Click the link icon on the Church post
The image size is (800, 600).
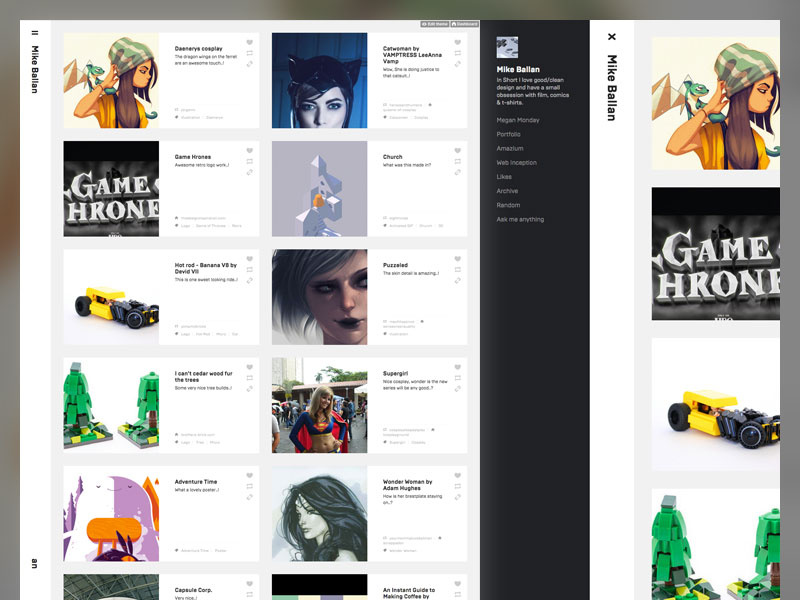[458, 172]
